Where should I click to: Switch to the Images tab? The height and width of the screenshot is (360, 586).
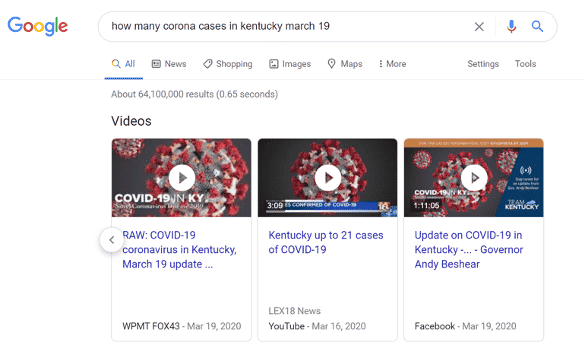click(290, 64)
